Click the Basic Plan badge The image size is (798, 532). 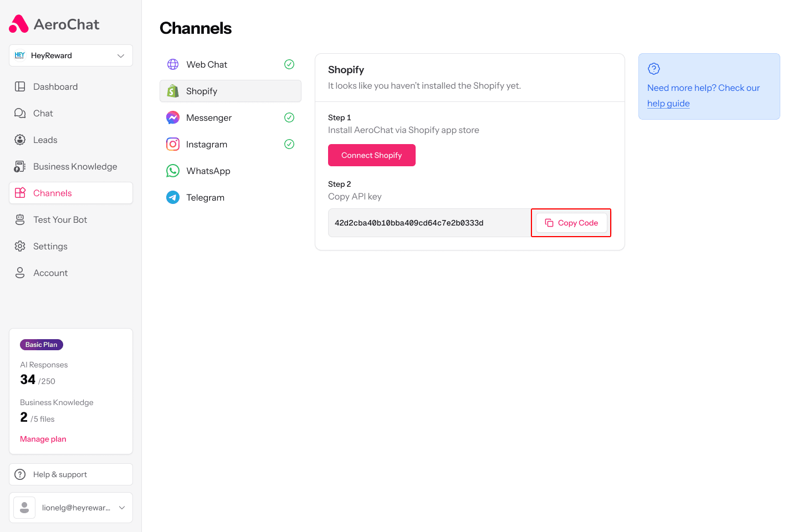(42, 345)
